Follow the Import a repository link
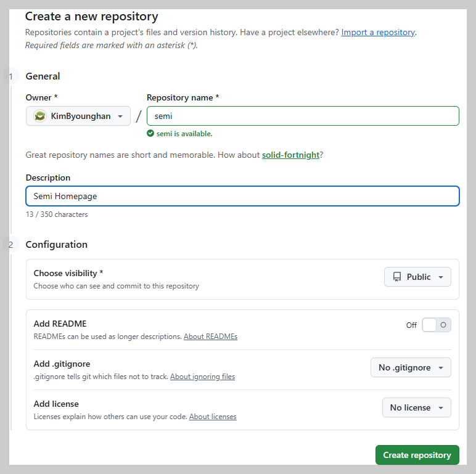 click(x=378, y=32)
